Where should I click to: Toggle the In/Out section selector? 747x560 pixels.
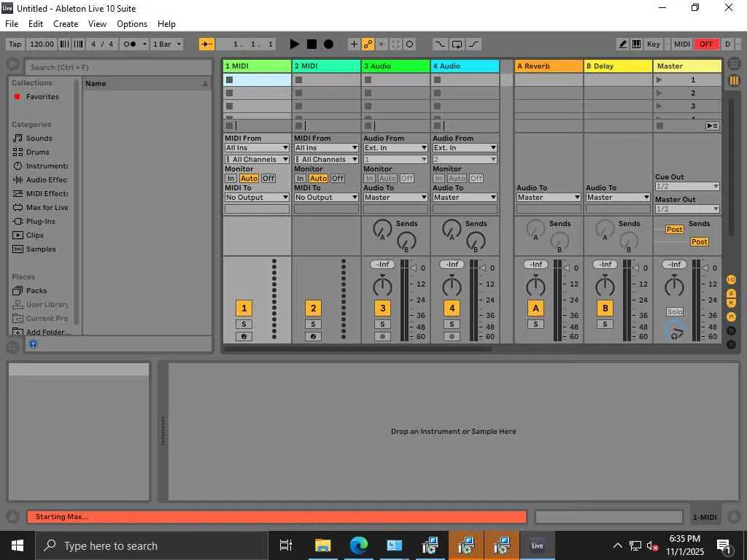731,279
